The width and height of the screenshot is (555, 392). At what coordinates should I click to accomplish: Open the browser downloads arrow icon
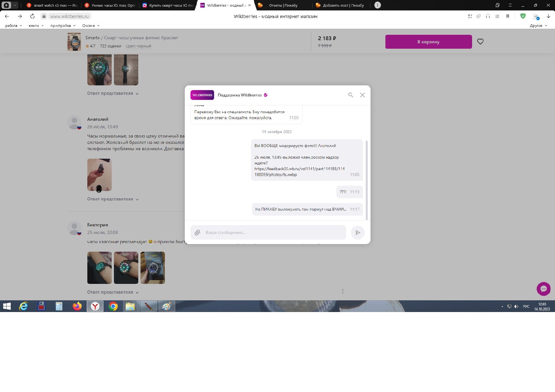point(548,16)
